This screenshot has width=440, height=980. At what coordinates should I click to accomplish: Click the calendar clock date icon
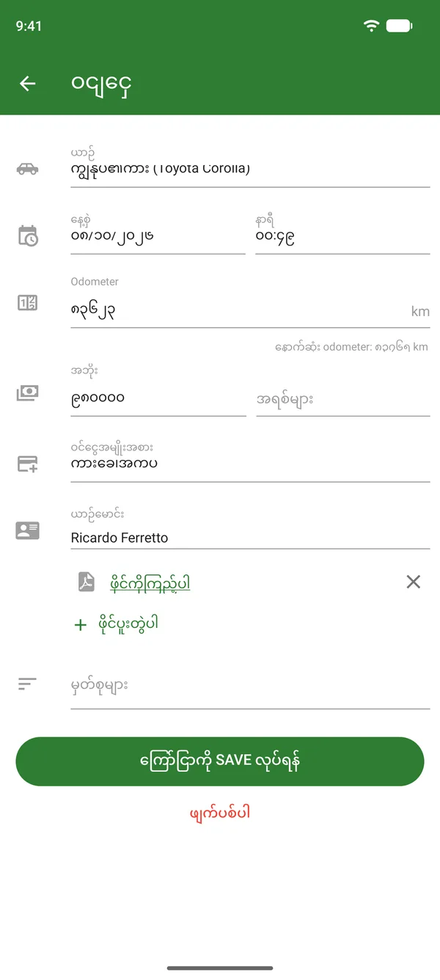(x=27, y=235)
